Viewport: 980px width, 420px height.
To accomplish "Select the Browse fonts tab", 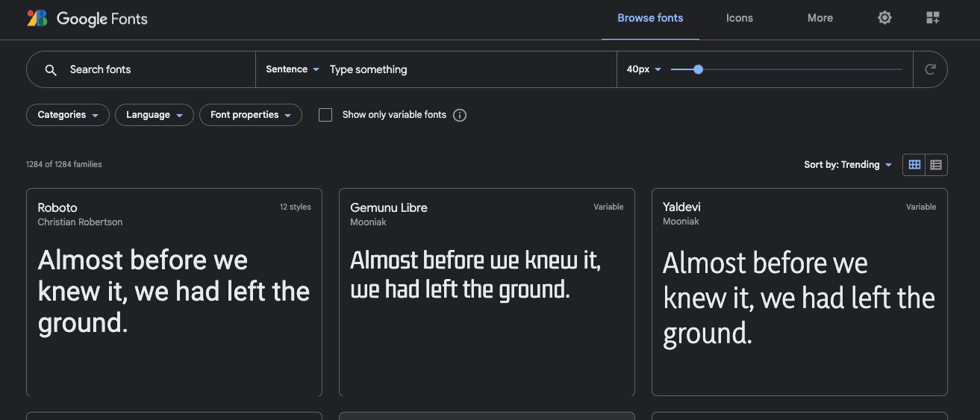I will coord(650,18).
